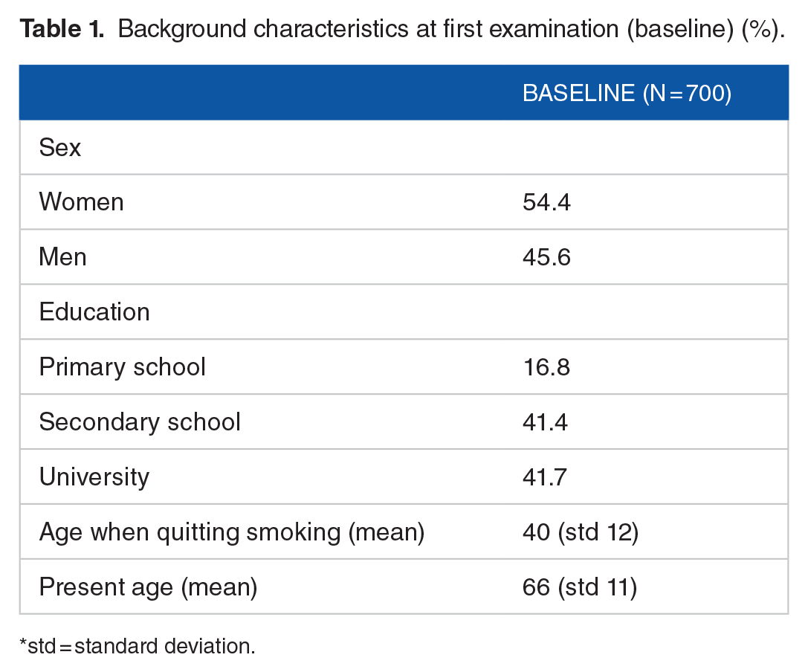Click the University row label
This screenshot has height=672, width=808.
click(94, 477)
